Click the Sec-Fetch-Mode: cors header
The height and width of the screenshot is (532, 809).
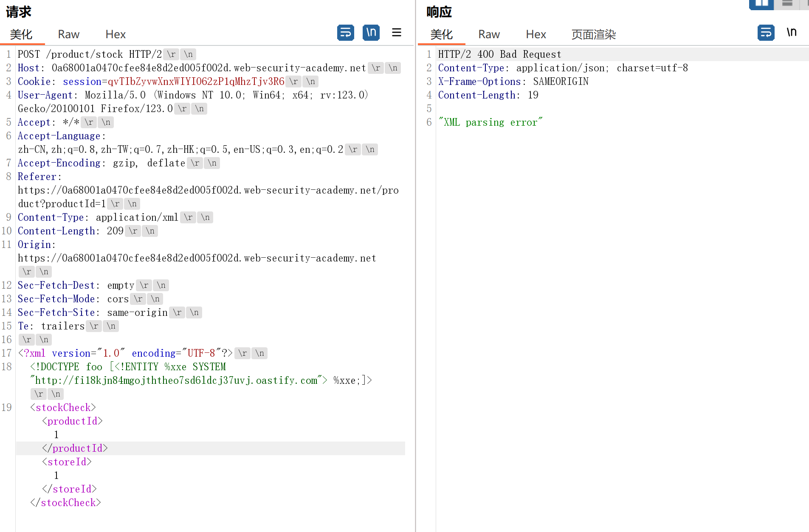click(x=73, y=299)
